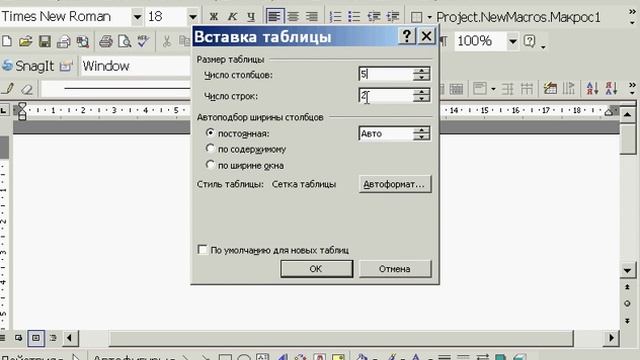Image resolution: width=640 pixels, height=360 pixels.
Task: Click the dialog help question mark
Action: [407, 36]
